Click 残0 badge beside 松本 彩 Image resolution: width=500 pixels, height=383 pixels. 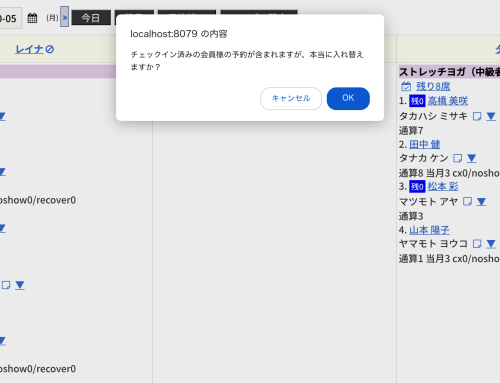(x=417, y=187)
